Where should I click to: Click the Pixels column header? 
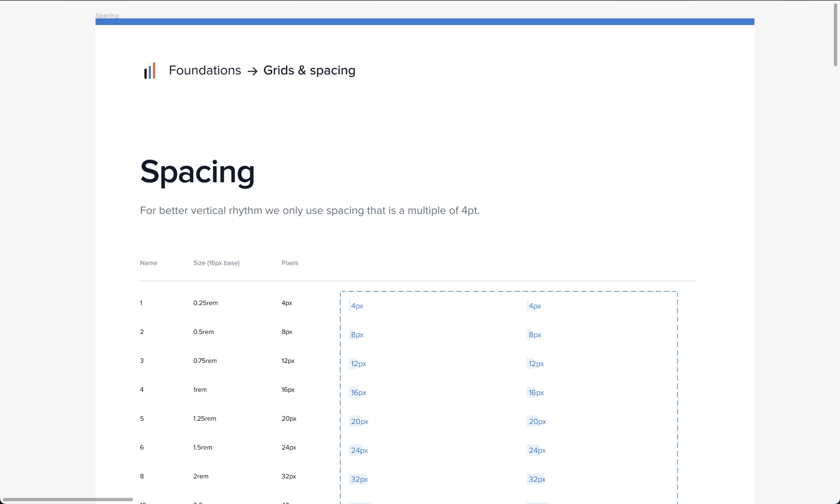(x=290, y=263)
